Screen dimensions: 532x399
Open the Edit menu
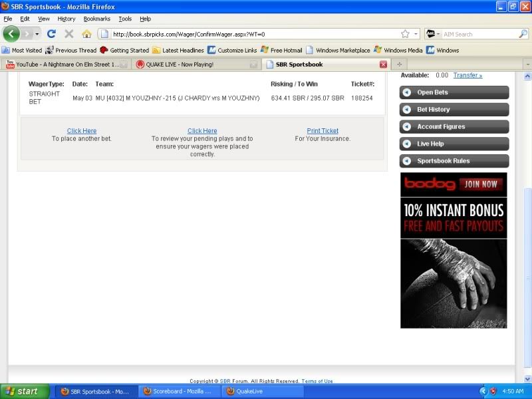click(25, 19)
